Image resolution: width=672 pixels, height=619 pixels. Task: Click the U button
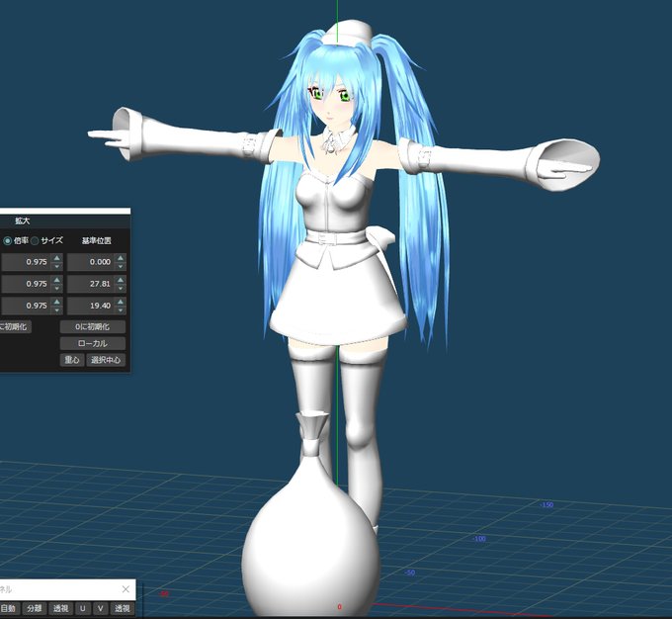pyautogui.click(x=83, y=608)
